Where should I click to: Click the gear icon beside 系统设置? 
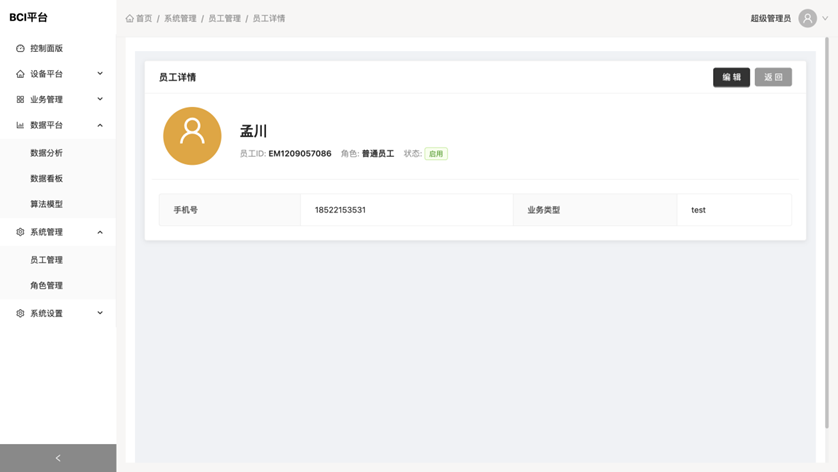tap(20, 314)
